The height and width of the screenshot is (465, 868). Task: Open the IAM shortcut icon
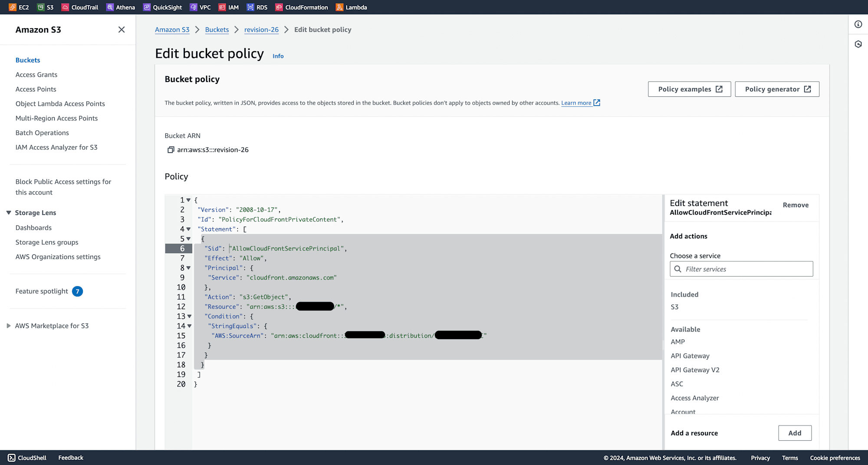tap(222, 7)
